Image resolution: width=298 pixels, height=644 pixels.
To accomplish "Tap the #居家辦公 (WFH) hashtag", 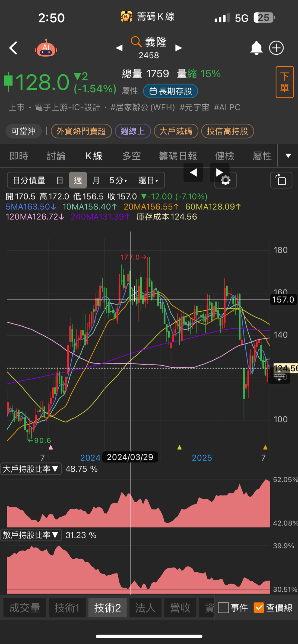I will pyautogui.click(x=142, y=107).
